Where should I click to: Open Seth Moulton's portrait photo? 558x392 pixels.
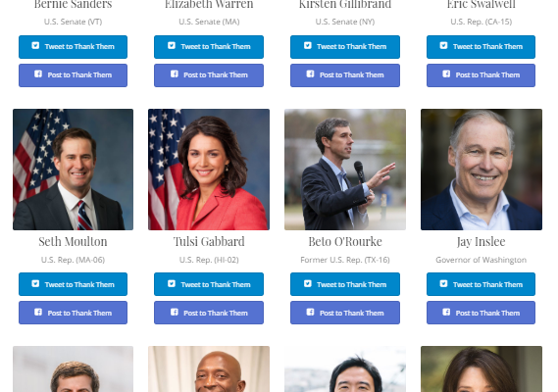(73, 170)
